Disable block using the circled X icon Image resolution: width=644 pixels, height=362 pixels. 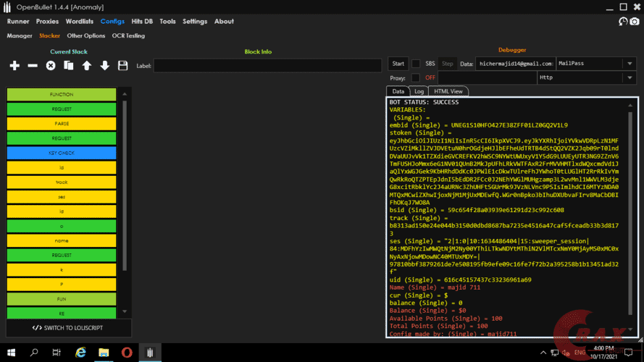(51, 66)
